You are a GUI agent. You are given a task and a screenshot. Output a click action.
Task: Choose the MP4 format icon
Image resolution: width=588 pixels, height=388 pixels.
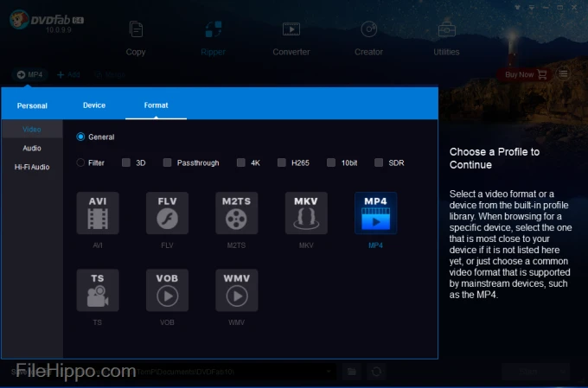point(376,213)
